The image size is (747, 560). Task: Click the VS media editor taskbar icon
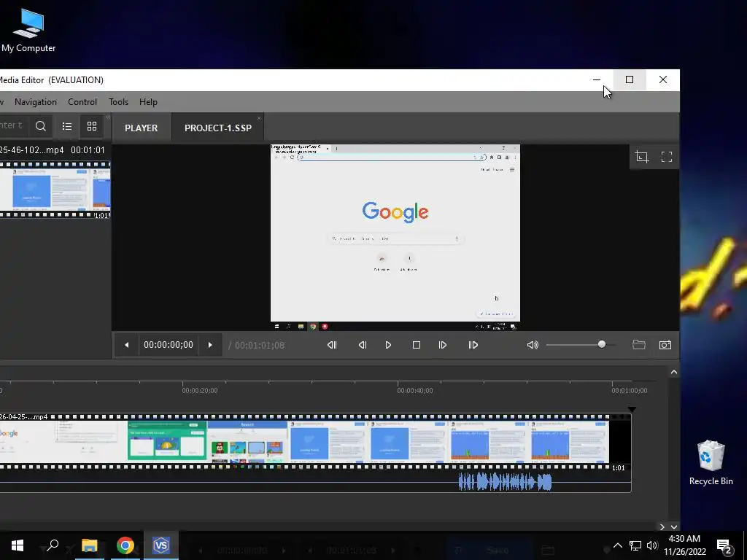click(161, 545)
